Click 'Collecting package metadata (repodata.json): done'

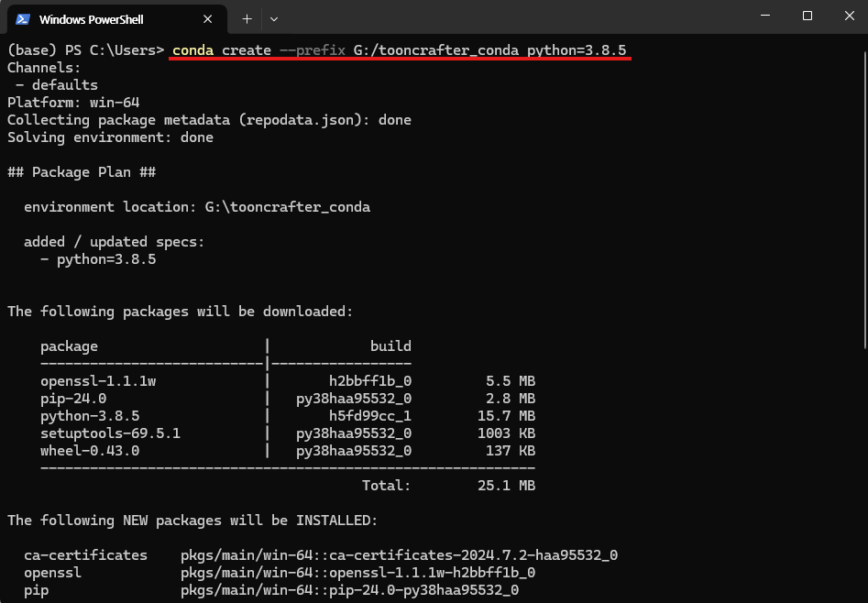tap(209, 120)
